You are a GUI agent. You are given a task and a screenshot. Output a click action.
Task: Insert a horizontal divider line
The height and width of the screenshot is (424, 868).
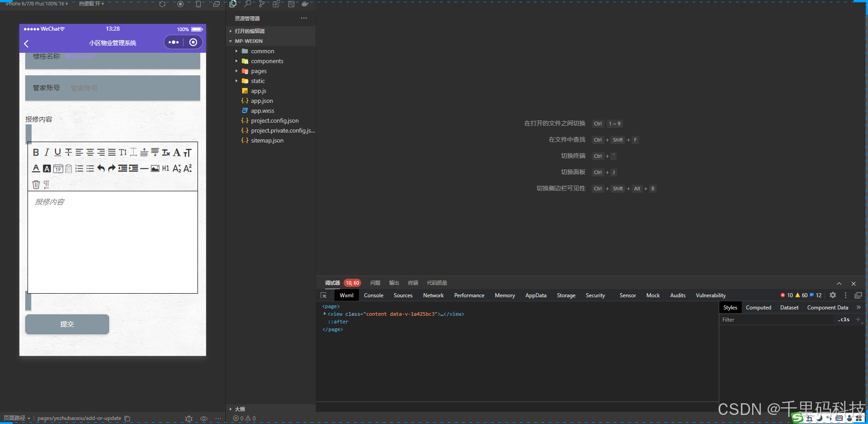click(x=144, y=168)
